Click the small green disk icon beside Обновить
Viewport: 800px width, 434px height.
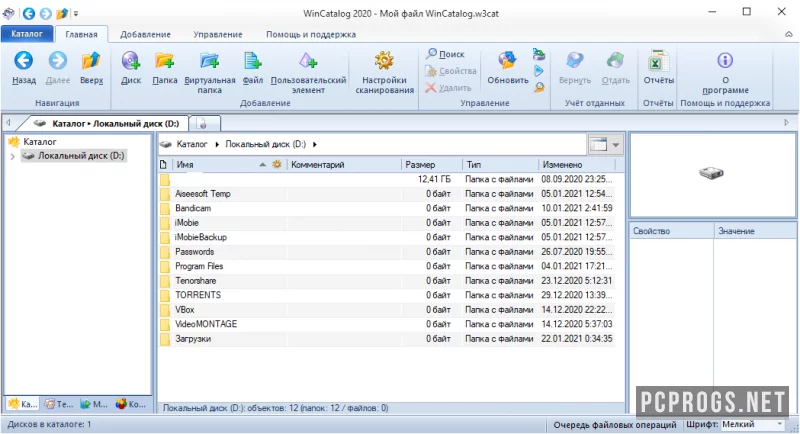pos(539,54)
